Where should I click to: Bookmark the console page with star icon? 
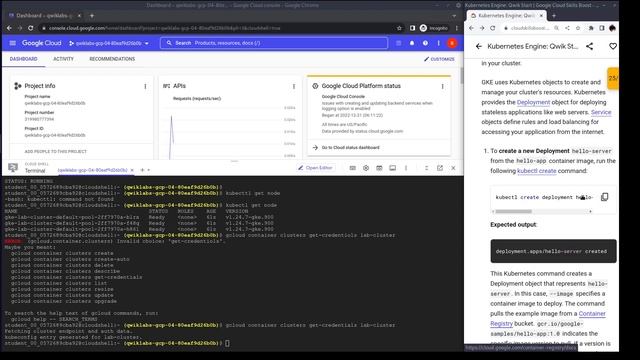point(399,28)
